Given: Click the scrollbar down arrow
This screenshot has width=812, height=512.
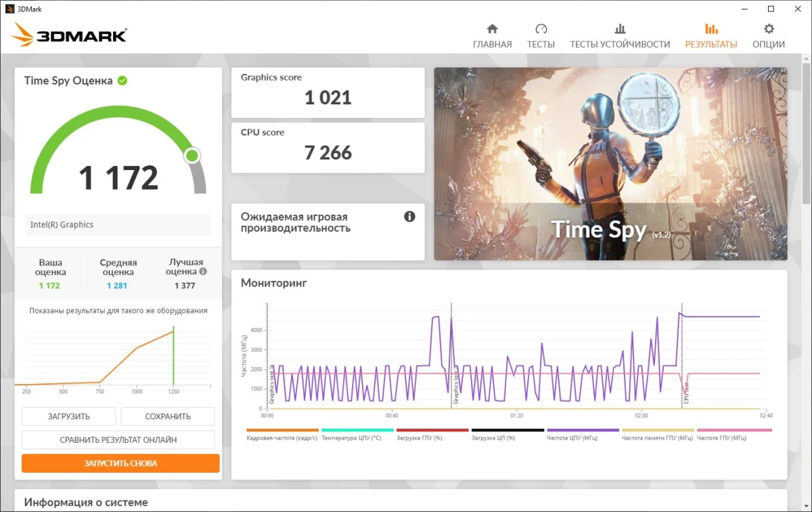Looking at the screenshot, I should [x=806, y=506].
